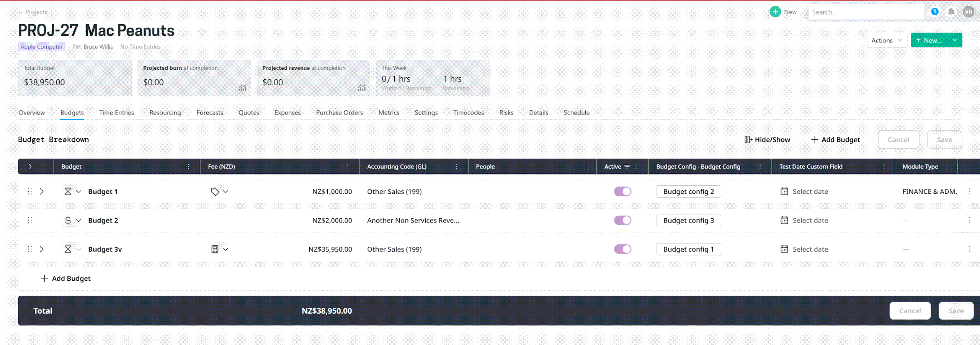Viewport: 980px width, 345px height.
Task: Switch off Budget 3v active toggle
Action: pyautogui.click(x=622, y=249)
